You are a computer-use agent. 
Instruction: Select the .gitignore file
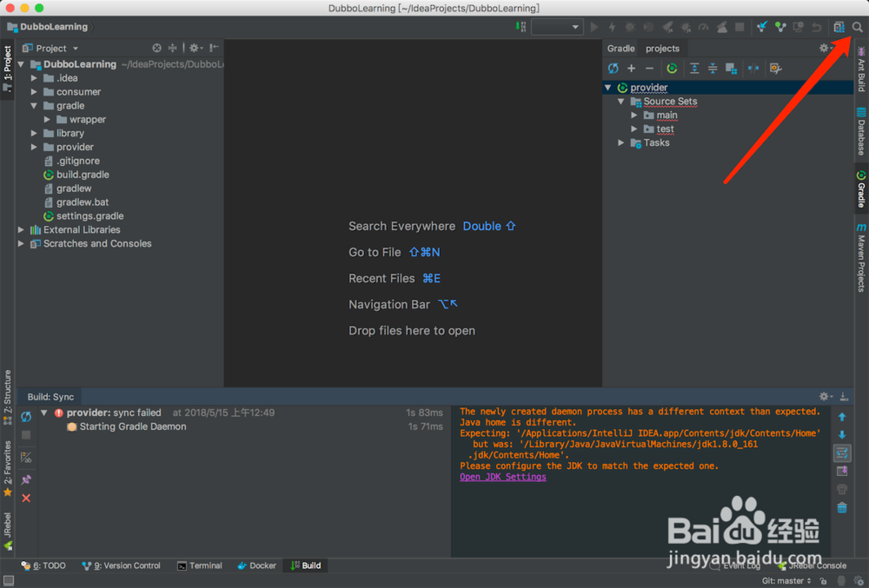77,161
